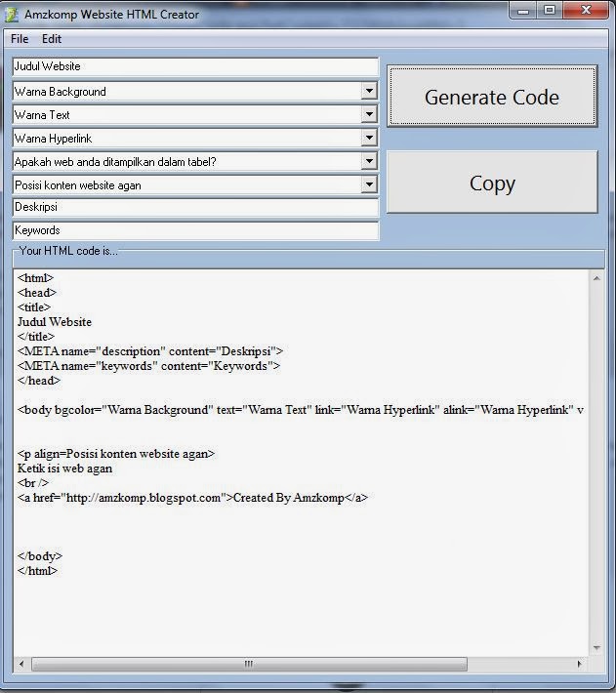Click the vertical scrollbar up arrow
This screenshot has width=616, height=693.
pyautogui.click(x=596, y=278)
